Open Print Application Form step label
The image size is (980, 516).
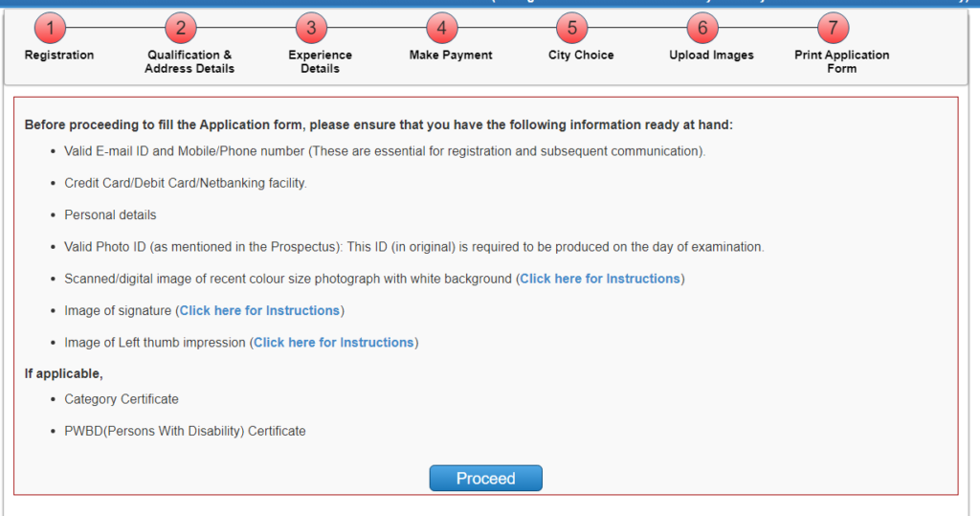[842, 62]
